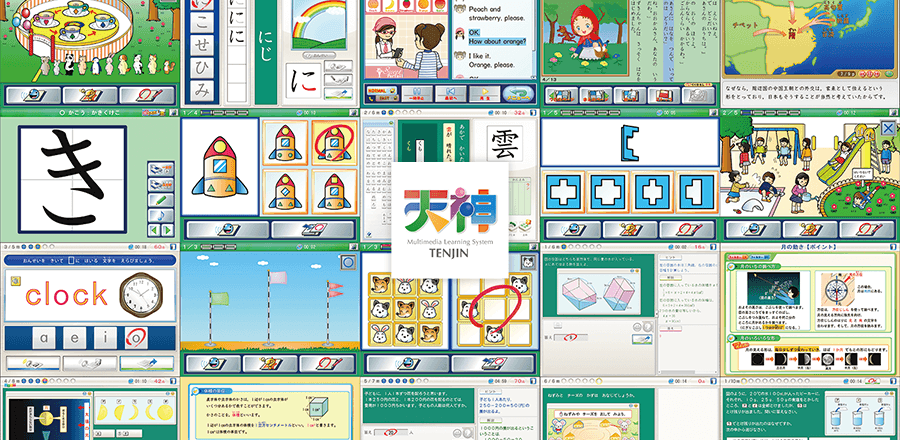This screenshot has width=900, height=440.
Task: Click the round menu return arrow button
Action: (x=518, y=94)
